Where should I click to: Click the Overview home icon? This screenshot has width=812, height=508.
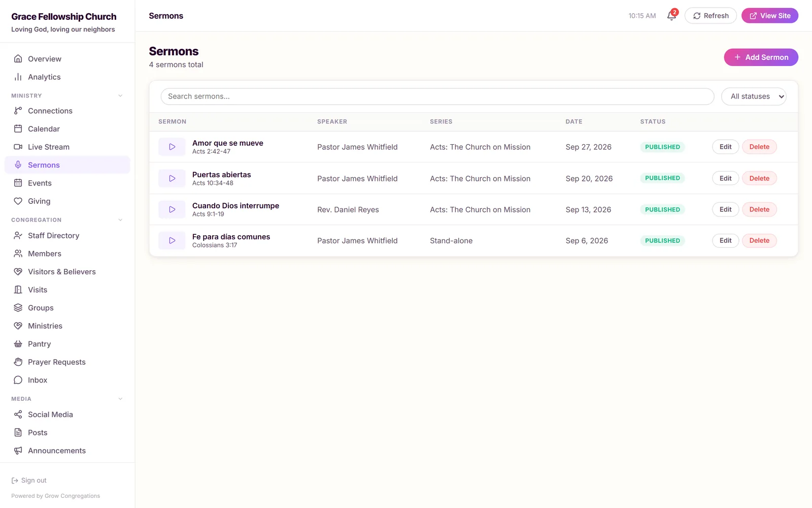18,59
